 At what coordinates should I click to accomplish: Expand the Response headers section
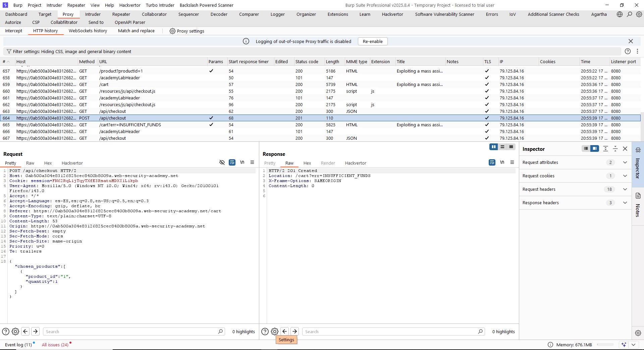tap(625, 203)
